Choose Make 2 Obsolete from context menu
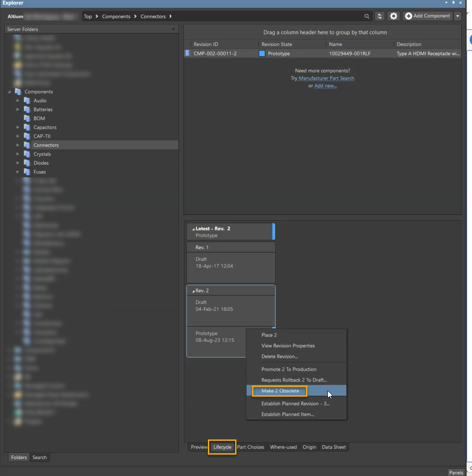The height and width of the screenshot is (476, 472). pyautogui.click(x=280, y=391)
